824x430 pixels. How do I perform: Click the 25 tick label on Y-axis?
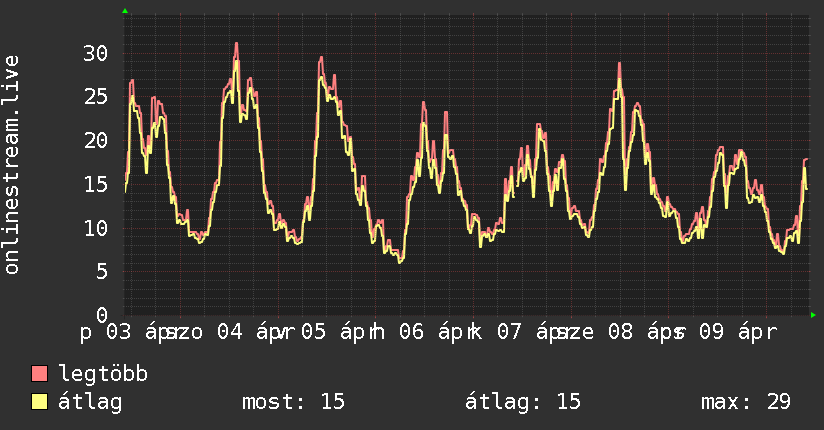tap(95, 97)
